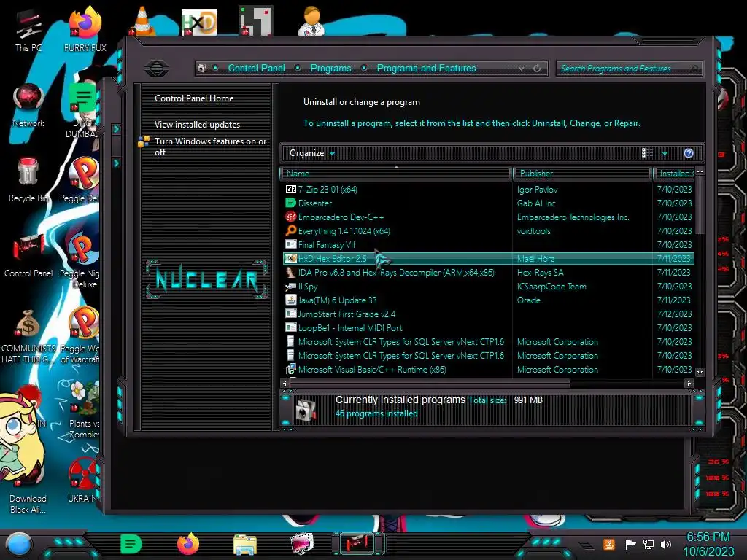Open the Dissenter taskbar icon
Viewport: 747px width, 560px height.
131,544
